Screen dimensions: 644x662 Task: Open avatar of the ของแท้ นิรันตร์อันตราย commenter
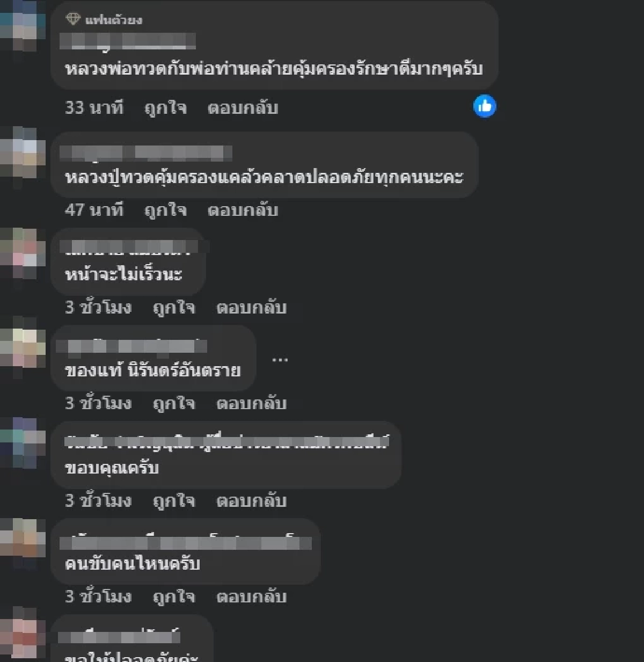pos(21,341)
